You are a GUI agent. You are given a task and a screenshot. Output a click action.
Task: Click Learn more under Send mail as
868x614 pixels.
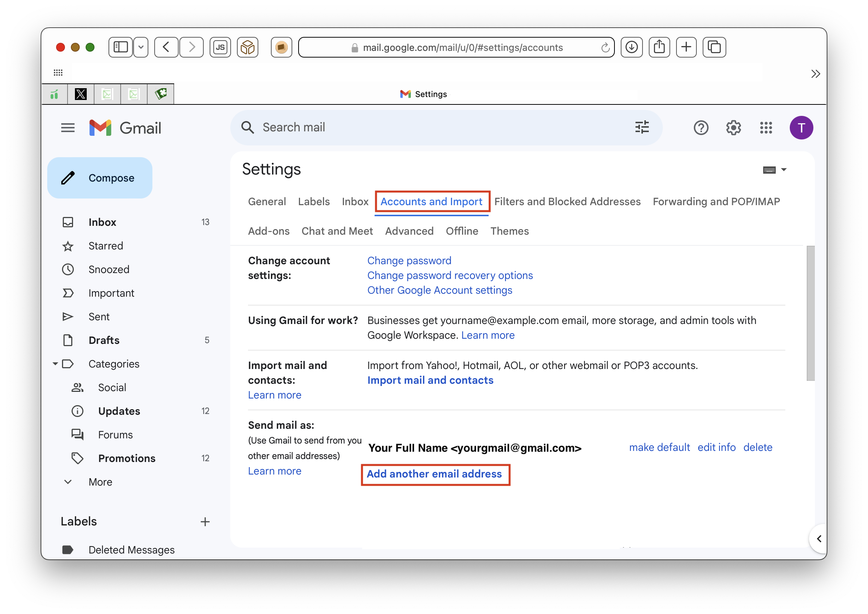pyautogui.click(x=275, y=471)
